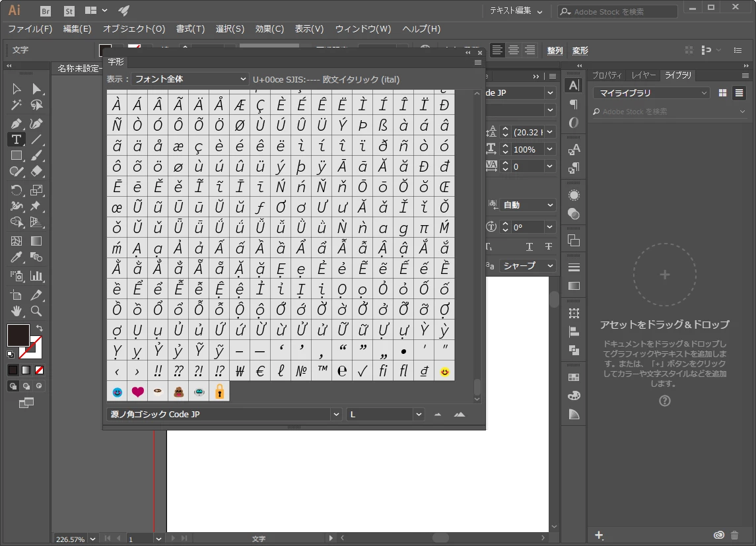
Task: Open 書式(T) menu
Action: (190, 29)
